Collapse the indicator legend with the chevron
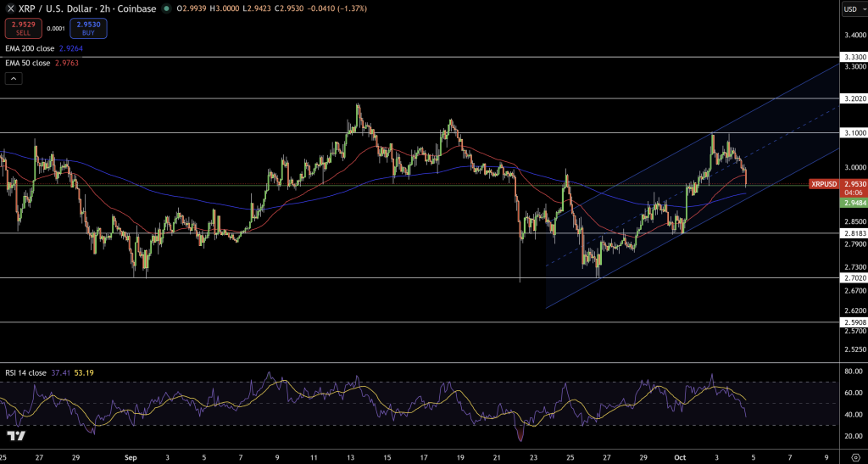Screen dimensions: 868x464 click(x=13, y=78)
